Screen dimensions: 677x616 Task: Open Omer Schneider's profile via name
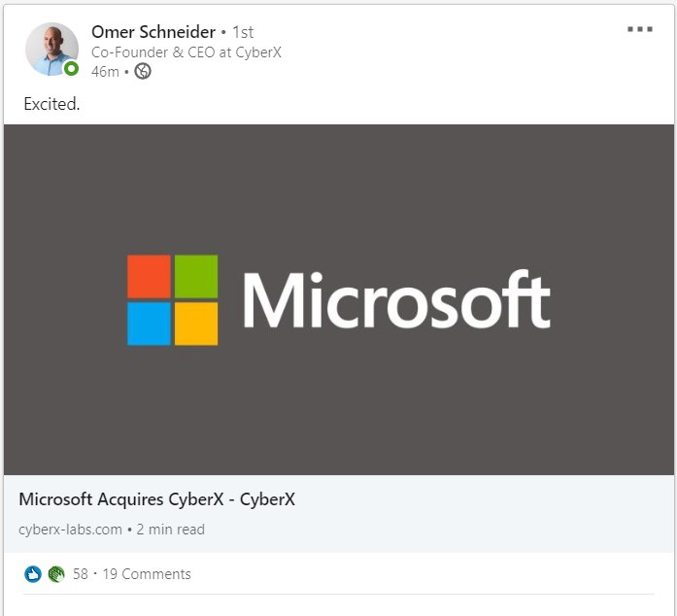pyautogui.click(x=152, y=32)
